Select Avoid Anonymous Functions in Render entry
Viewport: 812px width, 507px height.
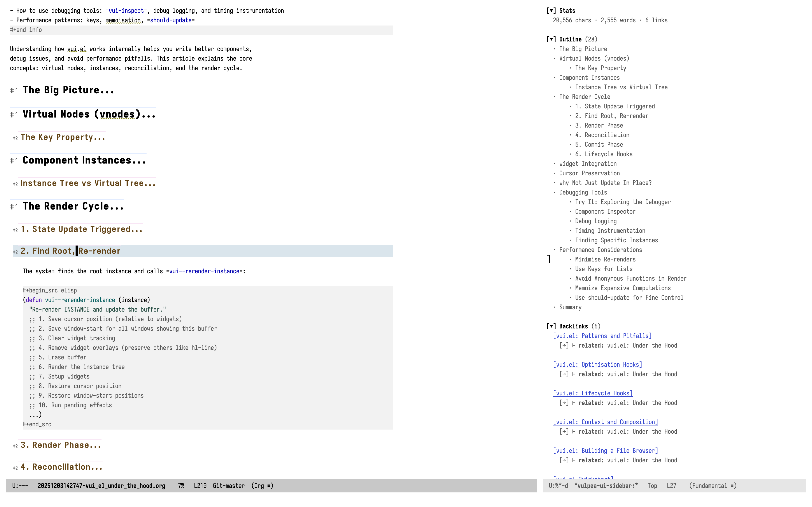point(631,278)
